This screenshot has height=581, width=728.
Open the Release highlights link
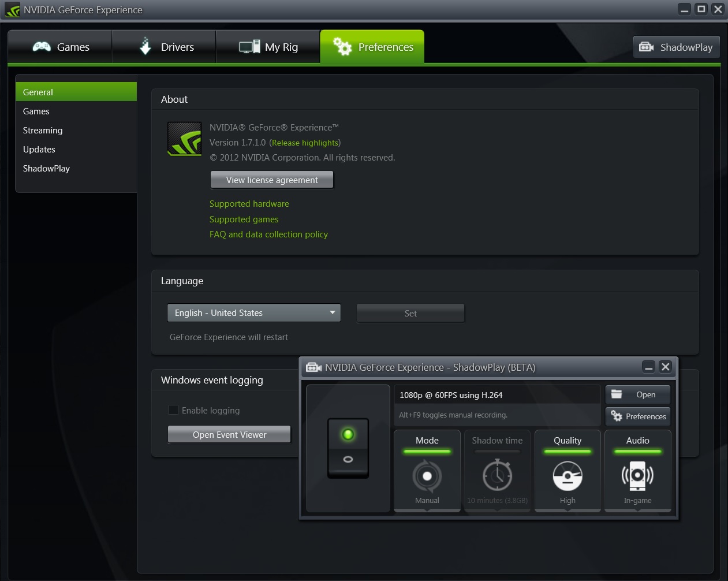tap(305, 143)
